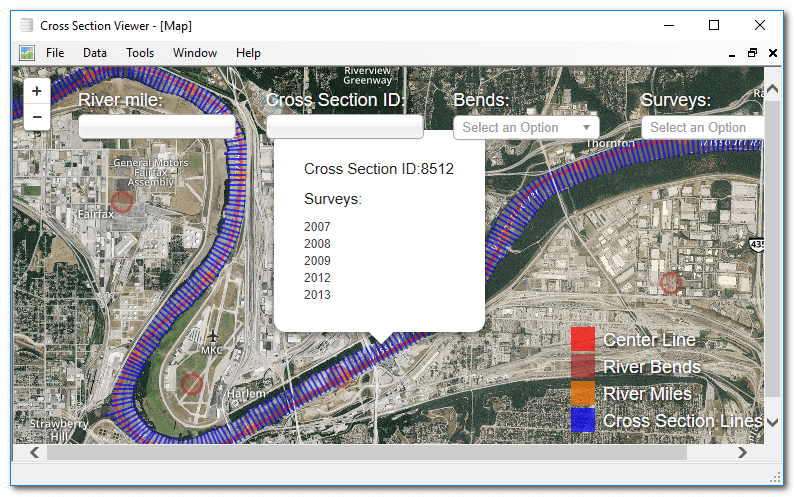Close the inner Map child window
Image resolution: width=795 pixels, height=497 pixels.
tap(773, 53)
